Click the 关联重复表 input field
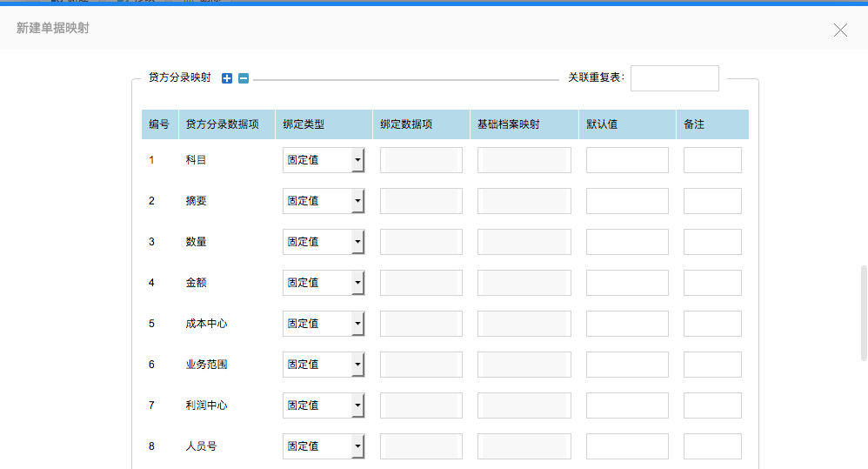 pyautogui.click(x=674, y=78)
